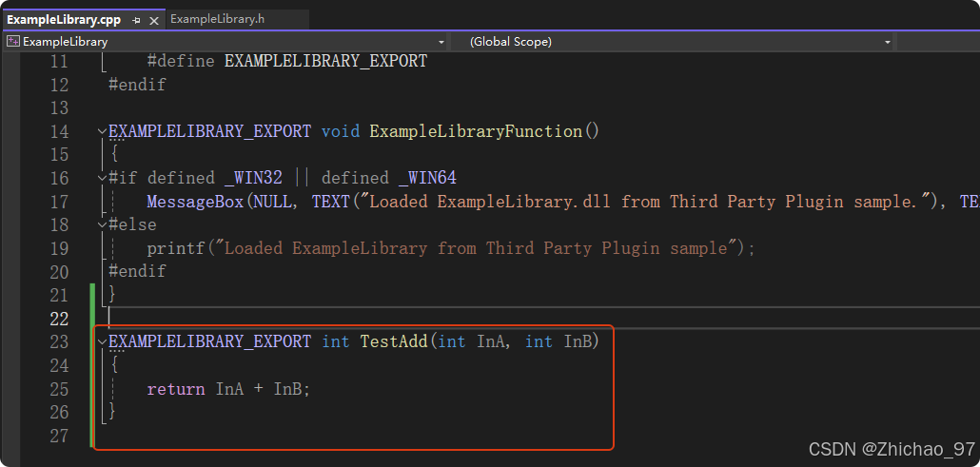Select the ExampleLibrary.cpp tab

pyautogui.click(x=64, y=19)
